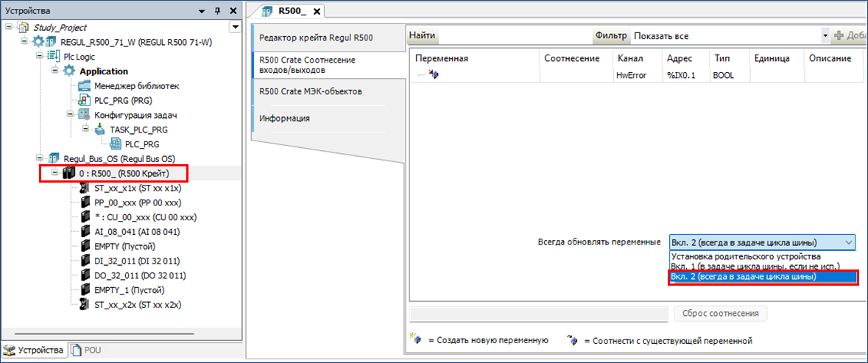Click the HwError variable mapping icon
868x363 pixels.
pyautogui.click(x=434, y=75)
